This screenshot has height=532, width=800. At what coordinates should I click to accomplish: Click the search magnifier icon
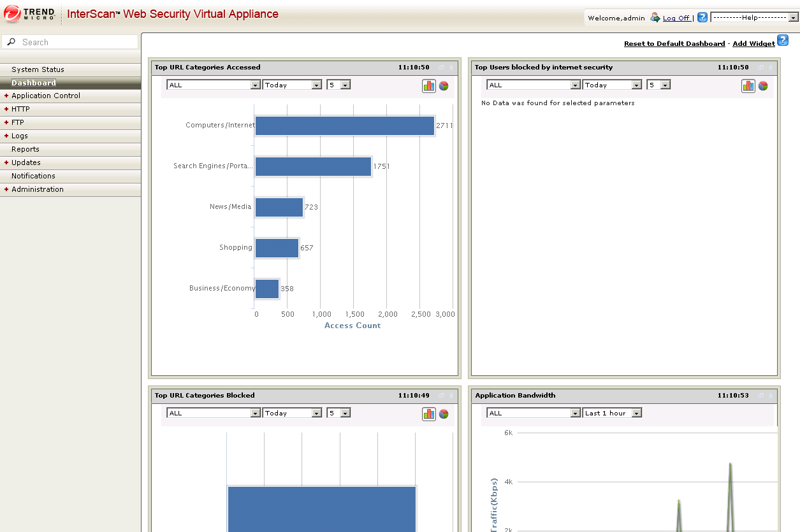[x=11, y=42]
